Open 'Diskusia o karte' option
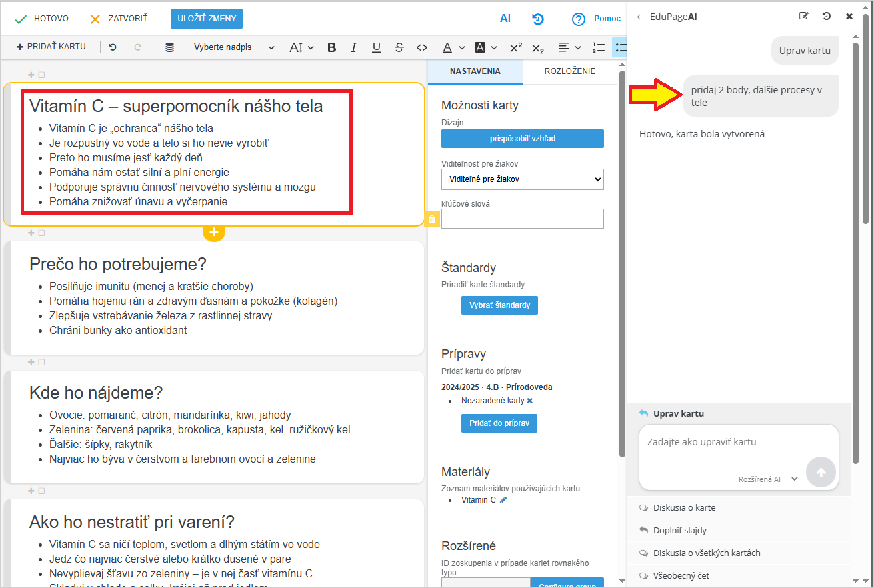 tap(684, 507)
